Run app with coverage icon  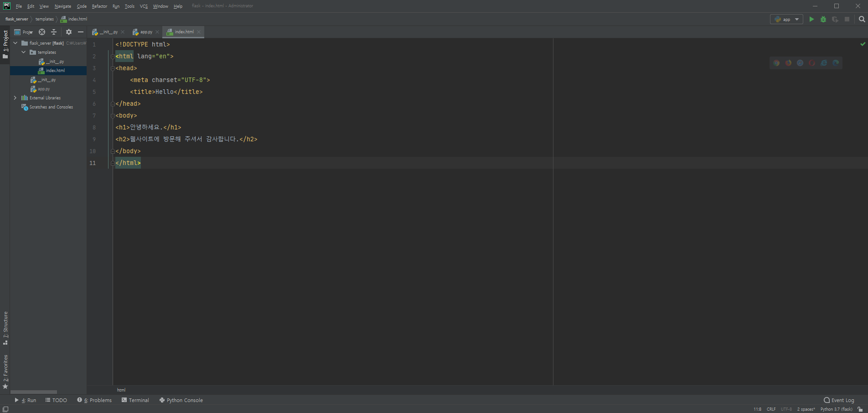(x=835, y=19)
